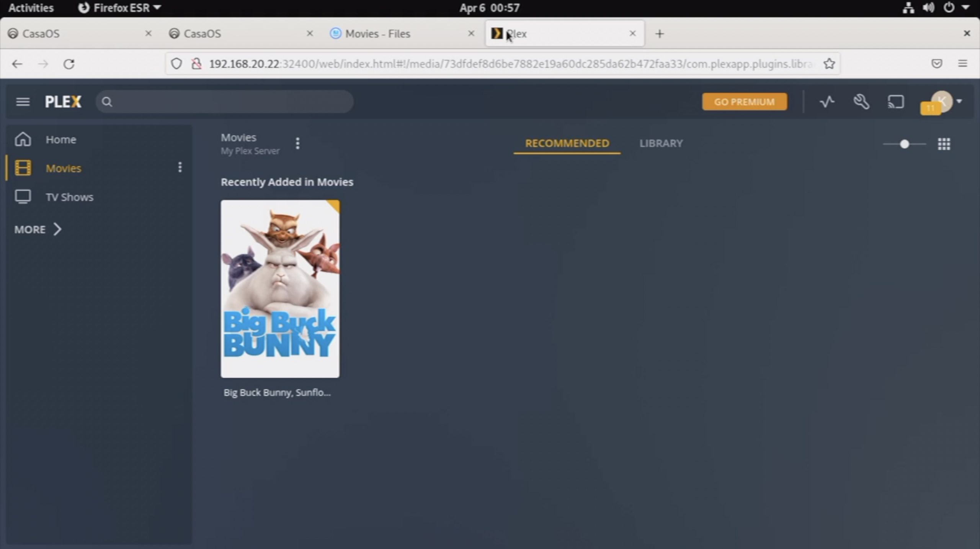Click the grid view mode icon
Screen dimensions: 980x549
pos(944,144)
